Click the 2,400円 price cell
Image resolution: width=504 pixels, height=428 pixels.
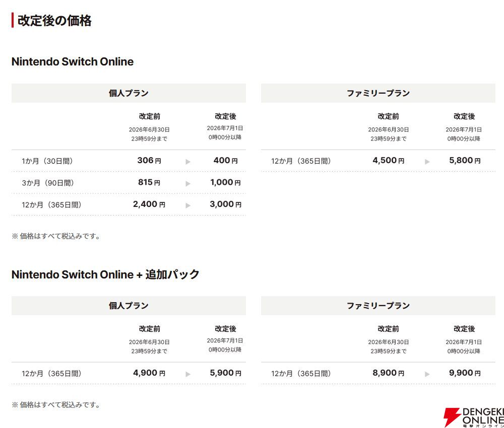tap(149, 204)
